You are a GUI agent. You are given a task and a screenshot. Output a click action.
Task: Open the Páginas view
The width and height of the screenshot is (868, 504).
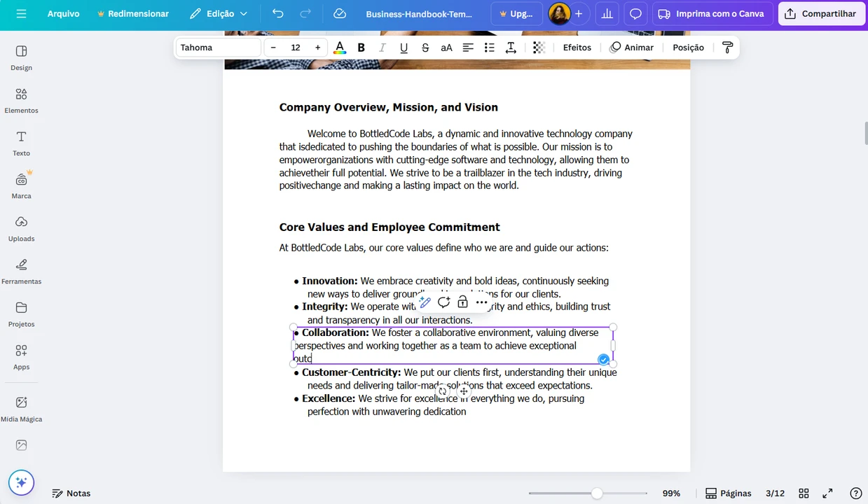[x=728, y=493]
